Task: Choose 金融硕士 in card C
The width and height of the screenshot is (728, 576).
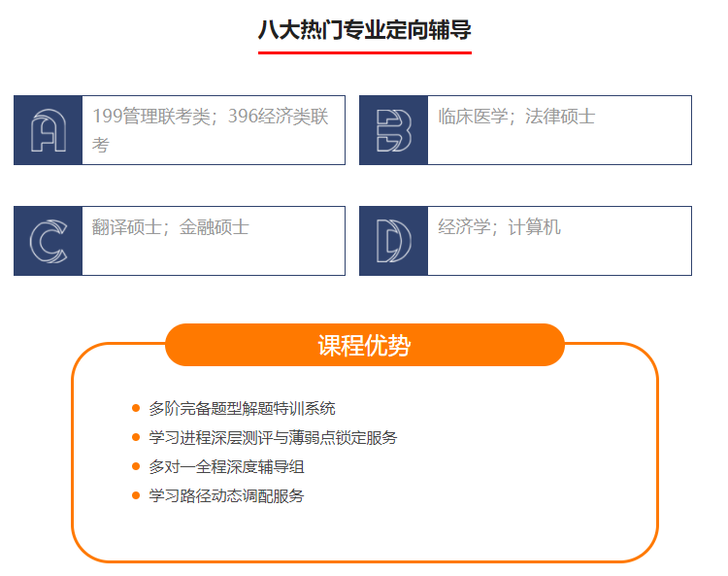Action: point(215,227)
